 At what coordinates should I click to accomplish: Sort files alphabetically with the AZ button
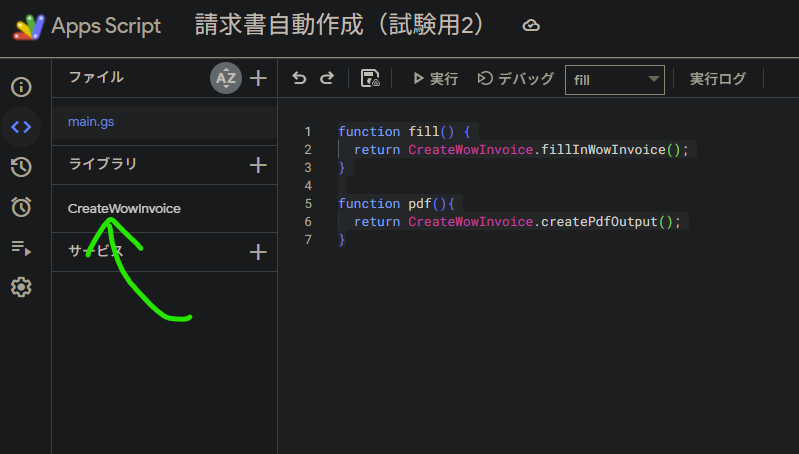point(226,78)
